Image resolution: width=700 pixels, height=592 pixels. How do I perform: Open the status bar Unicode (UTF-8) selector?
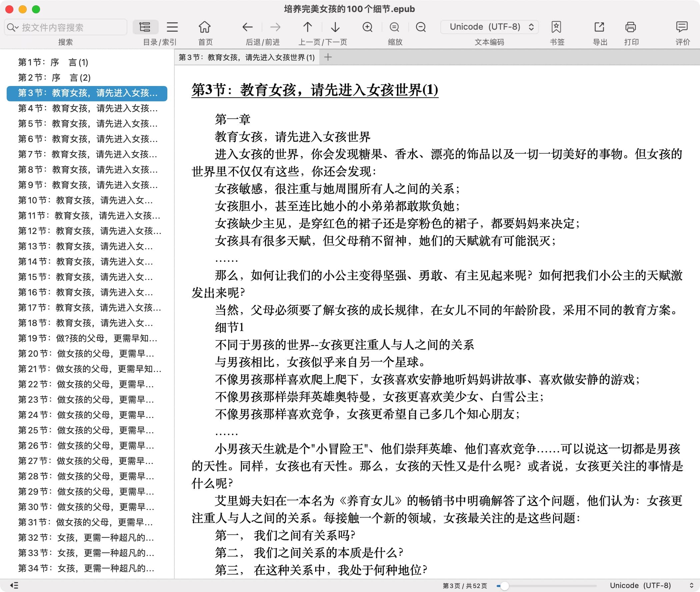click(651, 585)
